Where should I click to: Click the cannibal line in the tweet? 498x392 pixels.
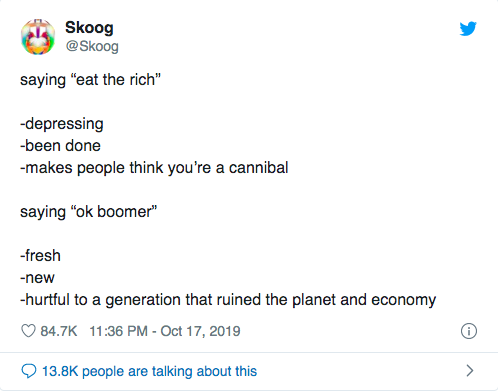click(x=154, y=168)
